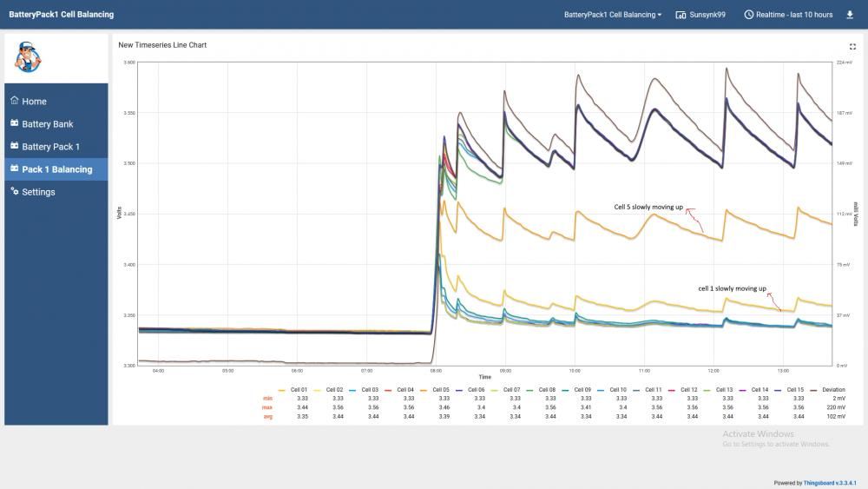Select Pack 1 Balancing menu item
Viewport: 868px width, 489px height.
tap(56, 169)
